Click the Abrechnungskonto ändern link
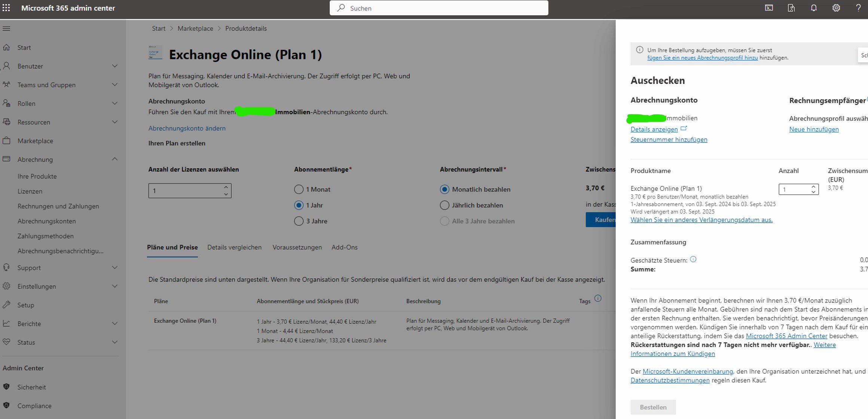This screenshot has width=868, height=419. point(187,128)
